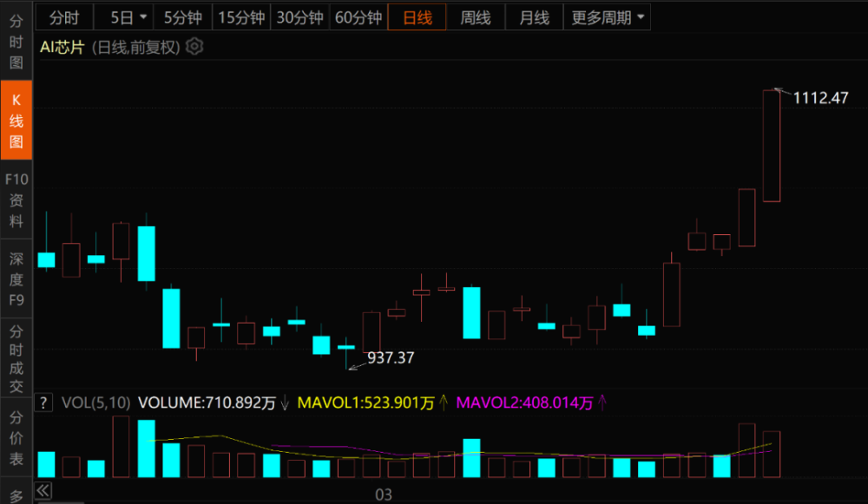Click the 日线,前复权 adjustment label

[x=135, y=48]
